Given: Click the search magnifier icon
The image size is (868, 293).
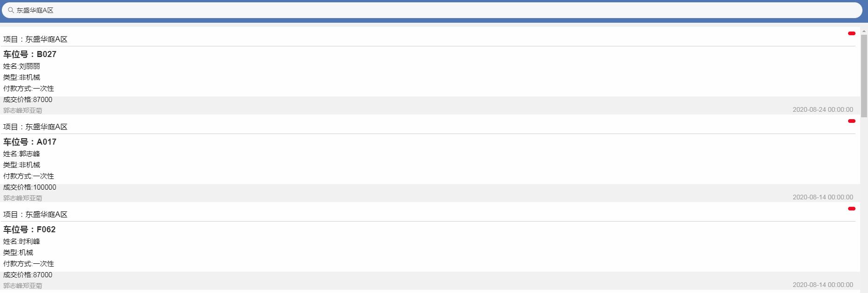Looking at the screenshot, I should (x=11, y=10).
